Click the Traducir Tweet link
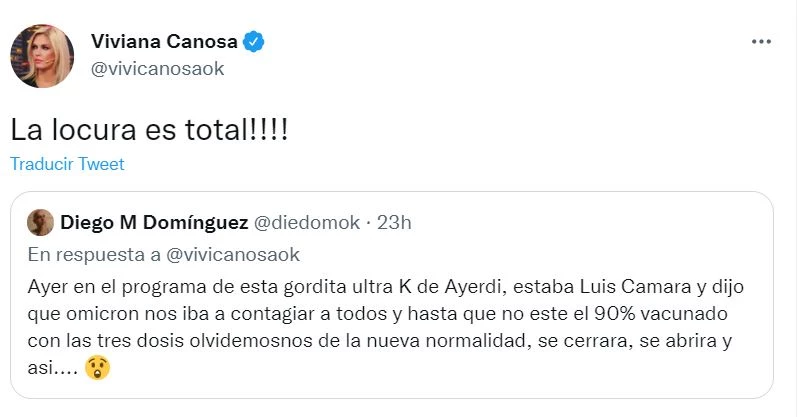Screen dimensions: 798x417 click(x=67, y=164)
